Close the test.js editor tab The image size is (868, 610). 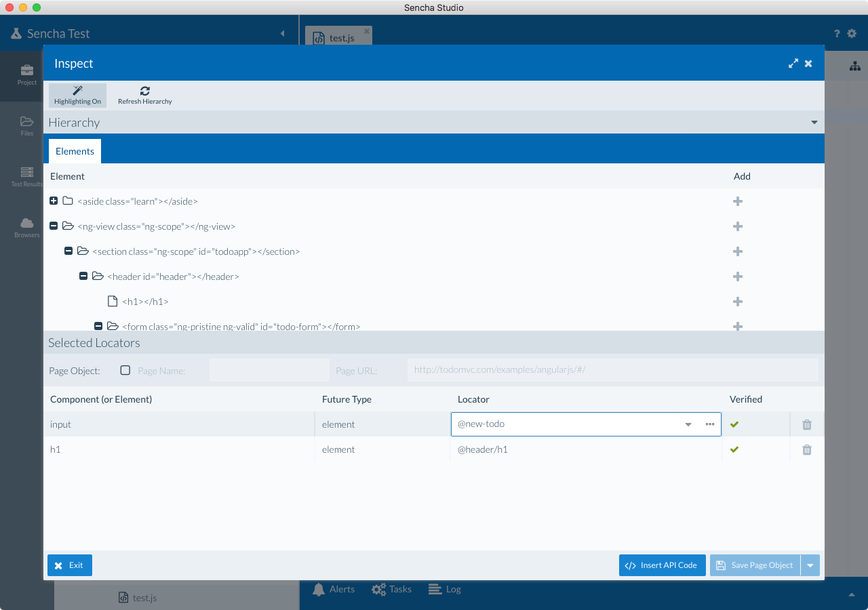367,31
